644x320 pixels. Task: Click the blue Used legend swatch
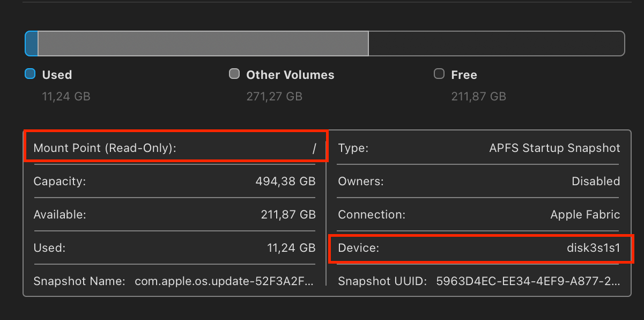point(30,74)
